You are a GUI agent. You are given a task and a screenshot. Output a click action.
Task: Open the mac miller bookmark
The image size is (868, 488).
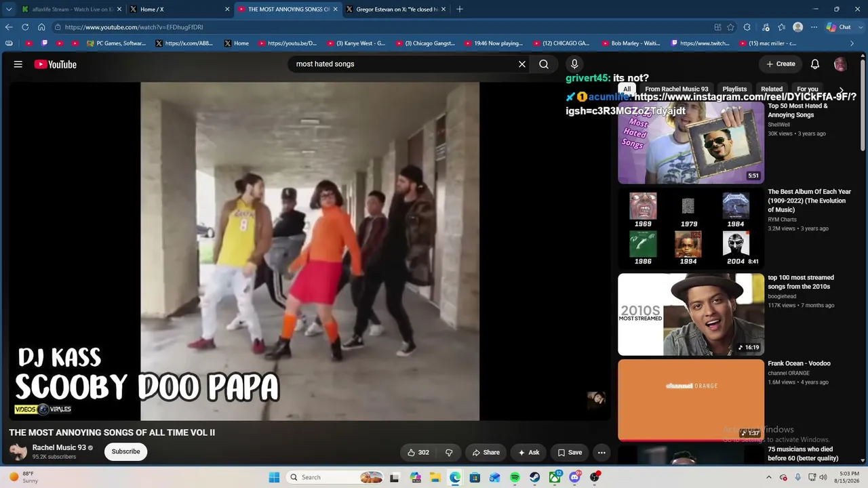point(768,43)
